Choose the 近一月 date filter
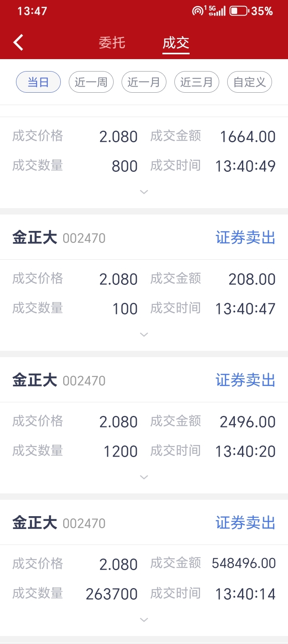 tap(144, 82)
